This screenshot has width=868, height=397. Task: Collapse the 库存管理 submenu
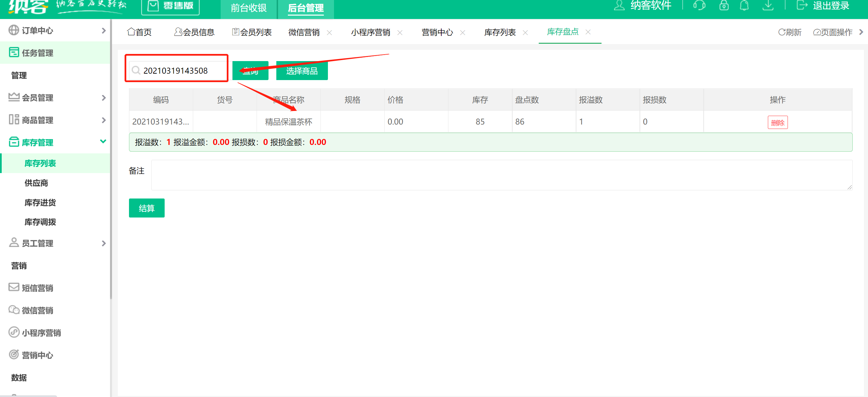click(x=104, y=141)
